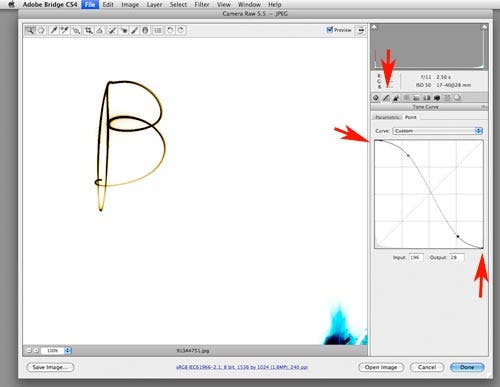Screen dimensions: 500x387
Task: Zoom out with the minus button
Action: (29, 350)
